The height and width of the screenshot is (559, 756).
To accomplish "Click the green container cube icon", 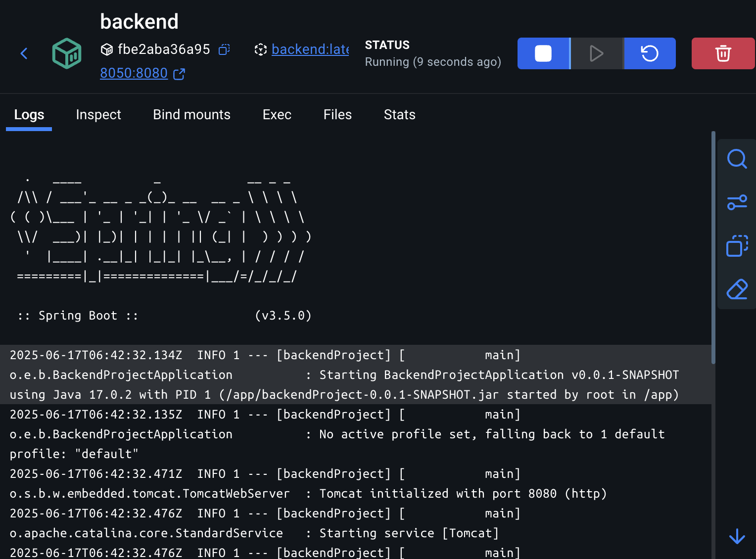I will [x=67, y=53].
